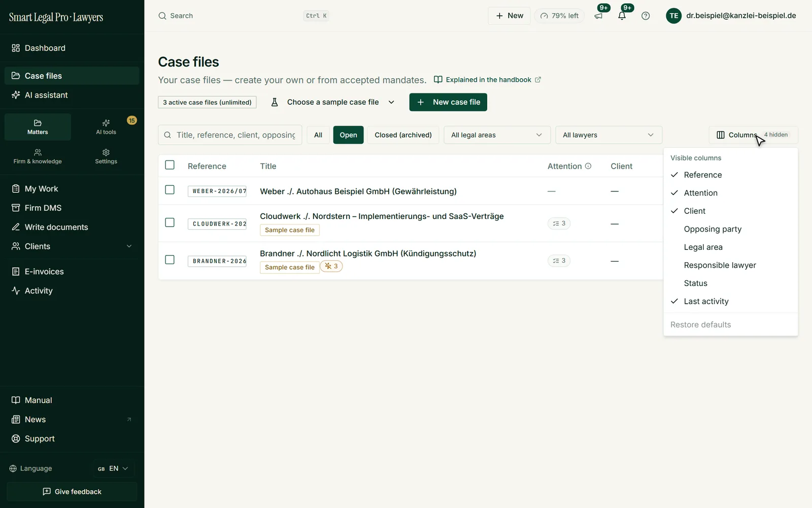Click the case file filter search box
The height and width of the screenshot is (508, 812).
click(230, 135)
